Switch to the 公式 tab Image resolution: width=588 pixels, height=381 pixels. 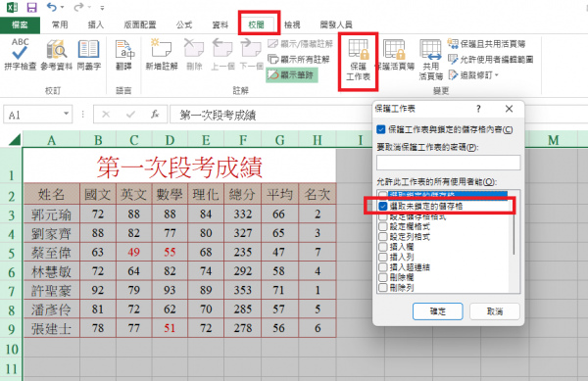tap(184, 24)
